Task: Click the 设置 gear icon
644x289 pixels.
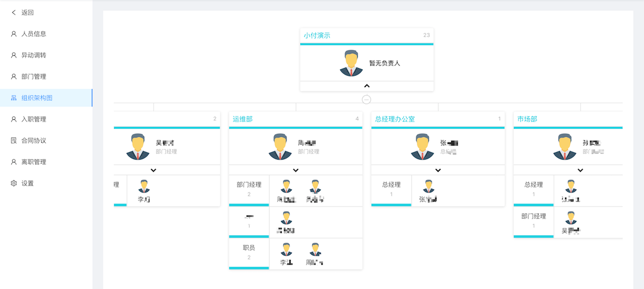Action: pos(14,183)
